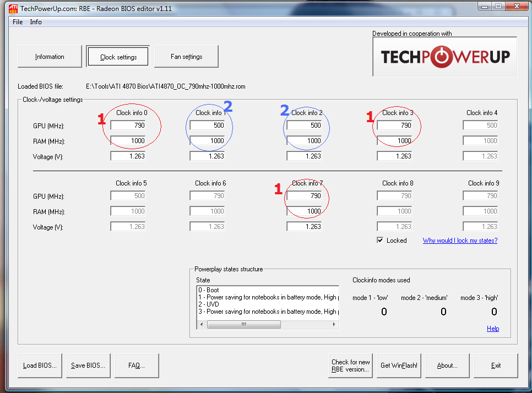The image size is (532, 393).
Task: Minimize the RBE window
Action: tap(485, 6)
